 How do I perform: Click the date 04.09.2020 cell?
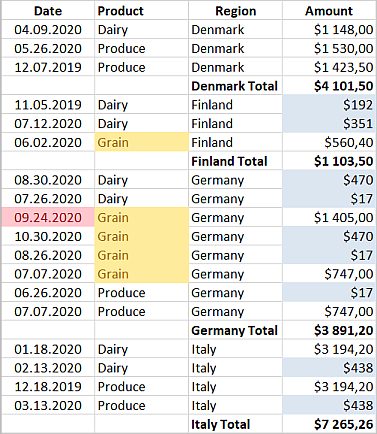pos(48,30)
